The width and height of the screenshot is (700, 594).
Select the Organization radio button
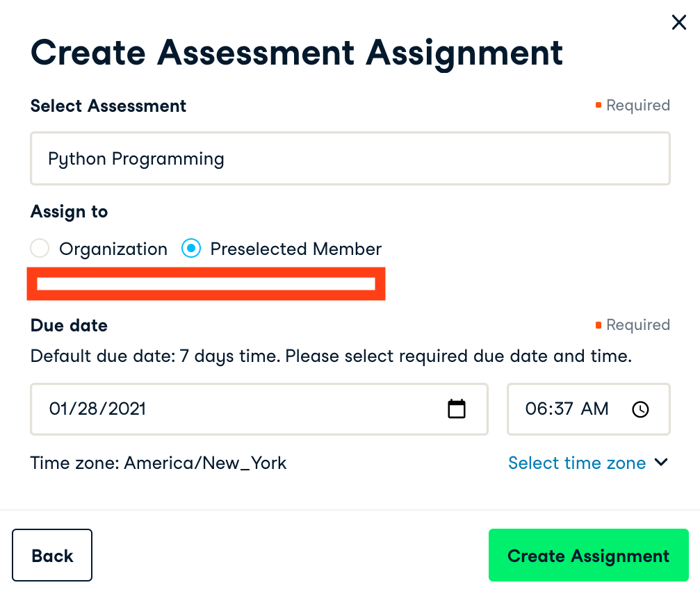click(40, 249)
